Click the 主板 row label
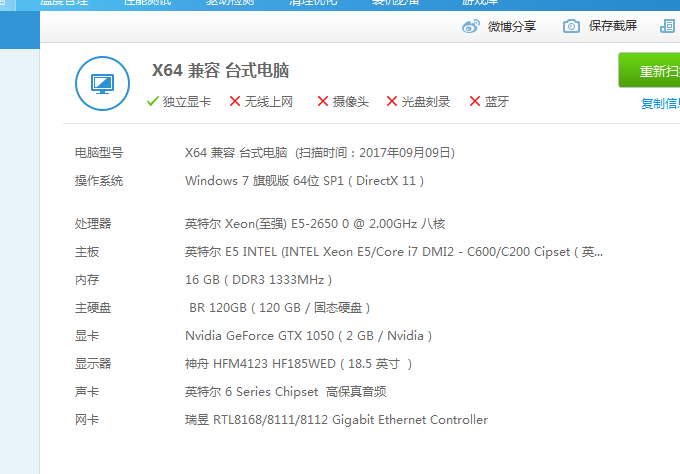Viewport: 680px width, 474px height. (x=87, y=252)
